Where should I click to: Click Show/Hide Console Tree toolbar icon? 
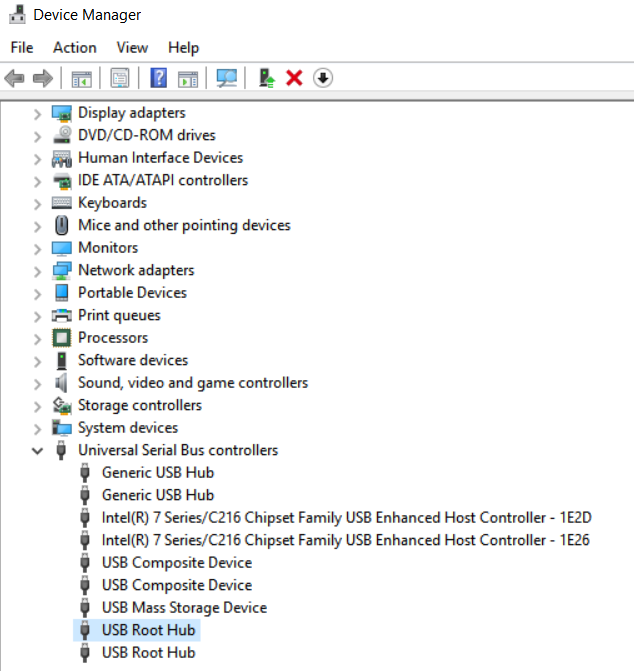(81, 78)
